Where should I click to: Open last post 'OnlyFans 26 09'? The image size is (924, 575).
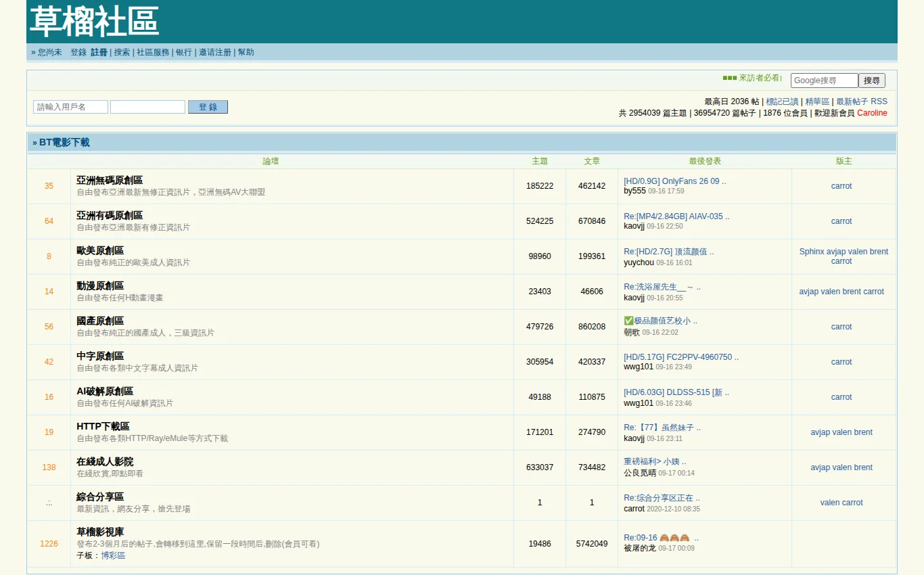click(x=675, y=181)
